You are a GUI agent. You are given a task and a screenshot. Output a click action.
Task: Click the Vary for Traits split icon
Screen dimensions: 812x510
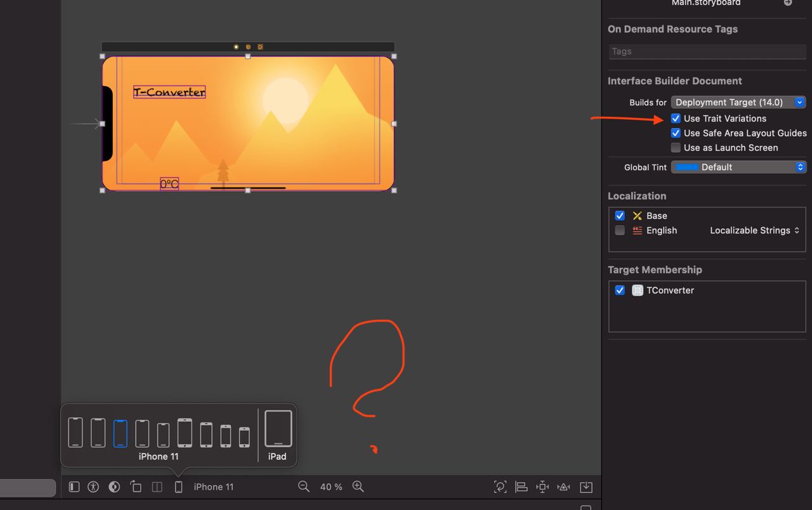point(157,487)
